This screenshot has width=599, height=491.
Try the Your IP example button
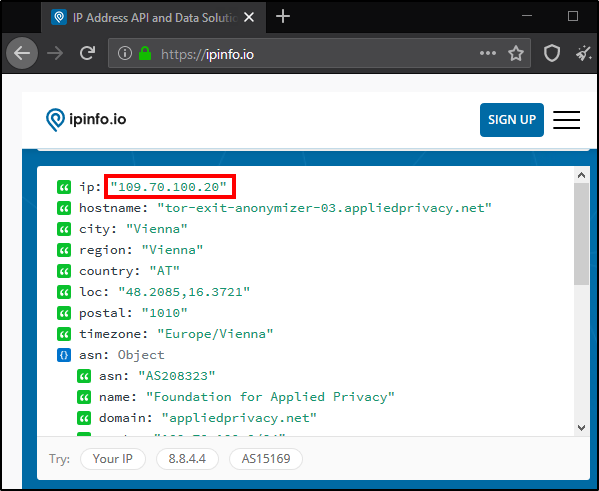tap(113, 459)
